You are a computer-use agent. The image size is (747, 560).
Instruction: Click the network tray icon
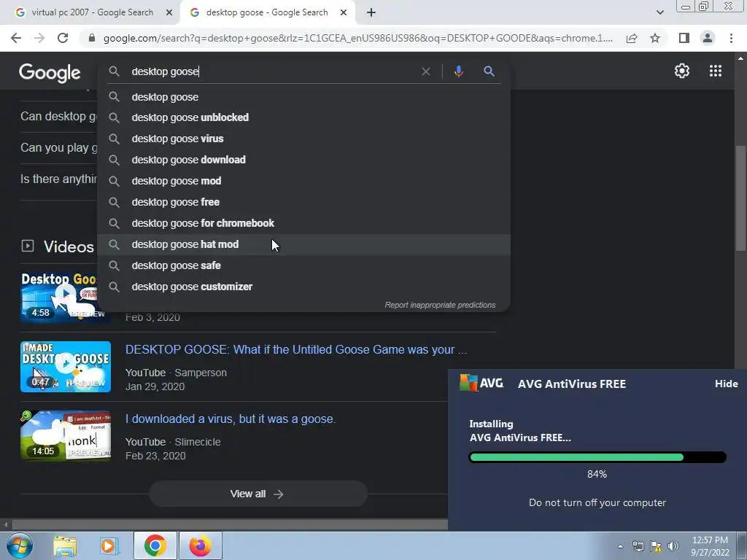(638, 546)
